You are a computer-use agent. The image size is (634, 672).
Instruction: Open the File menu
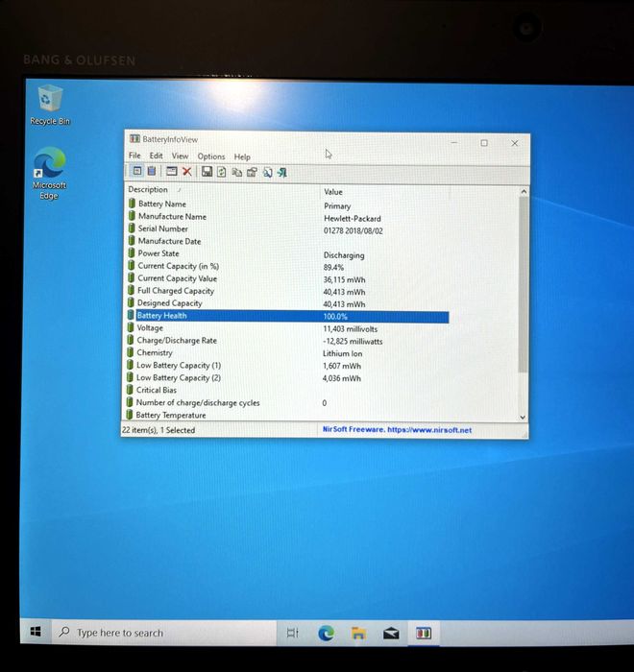click(134, 156)
